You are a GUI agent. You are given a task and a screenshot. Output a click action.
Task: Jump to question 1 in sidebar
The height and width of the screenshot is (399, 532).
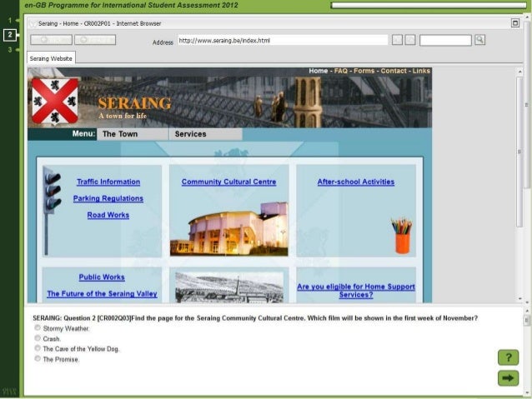[x=10, y=20]
